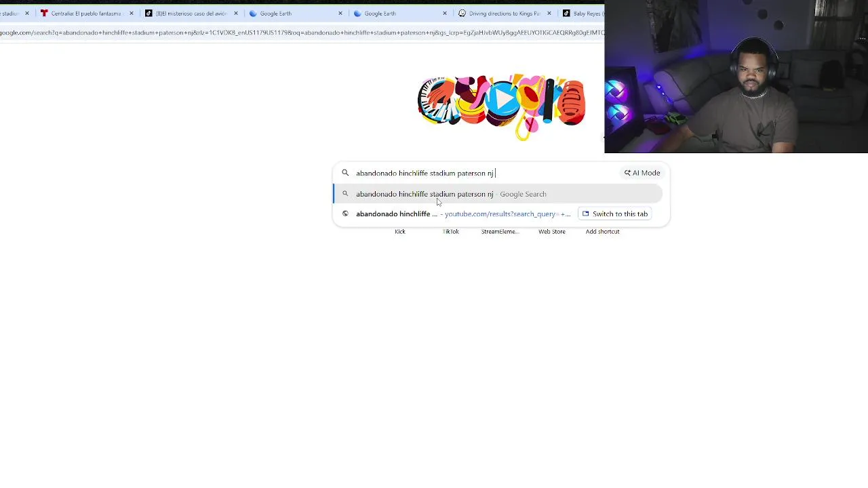Click Add shortcut
The width and height of the screenshot is (868, 488).
603,232
